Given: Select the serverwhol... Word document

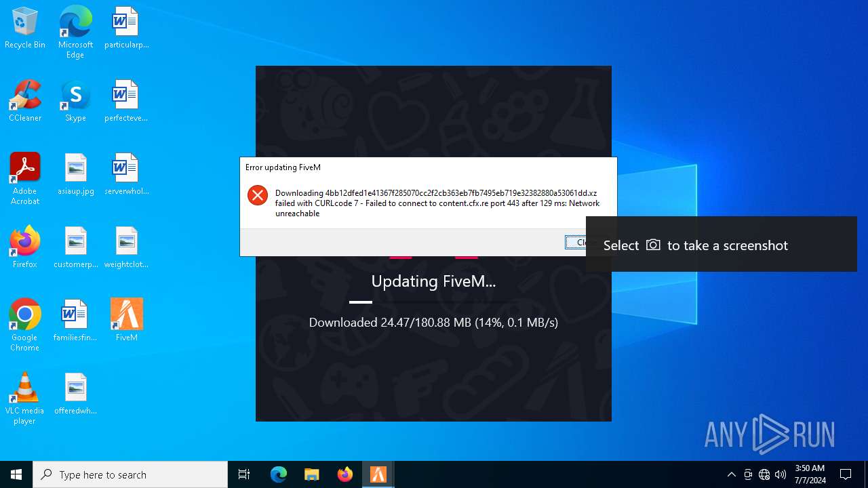Looking at the screenshot, I should [126, 174].
